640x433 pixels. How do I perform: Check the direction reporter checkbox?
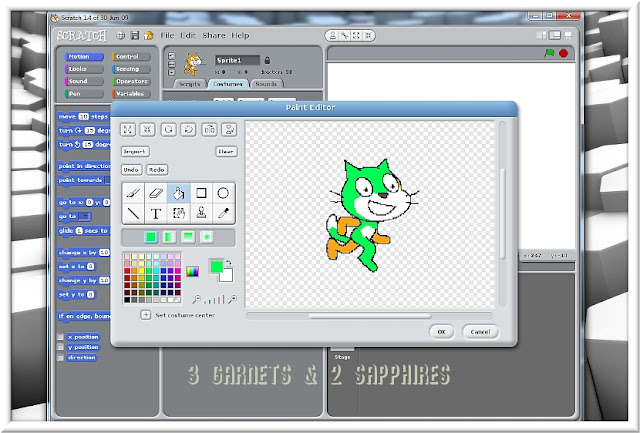[x=60, y=358]
